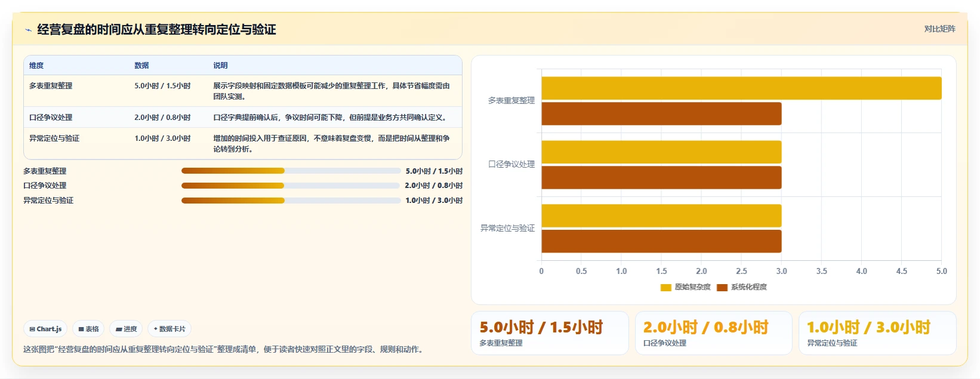Viewport: 980px width, 379px height.
Task: Toggle the 原始复杂度 legend swatch
Action: click(666, 287)
